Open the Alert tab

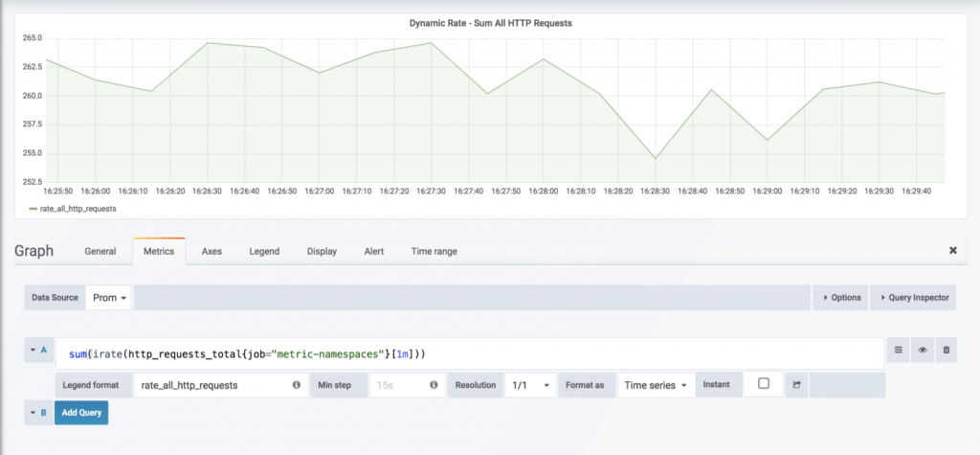pyautogui.click(x=374, y=251)
